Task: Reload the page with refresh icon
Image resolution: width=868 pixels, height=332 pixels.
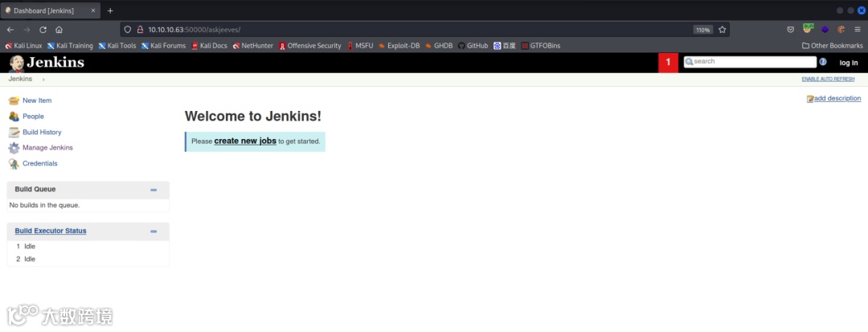Action: tap(43, 30)
